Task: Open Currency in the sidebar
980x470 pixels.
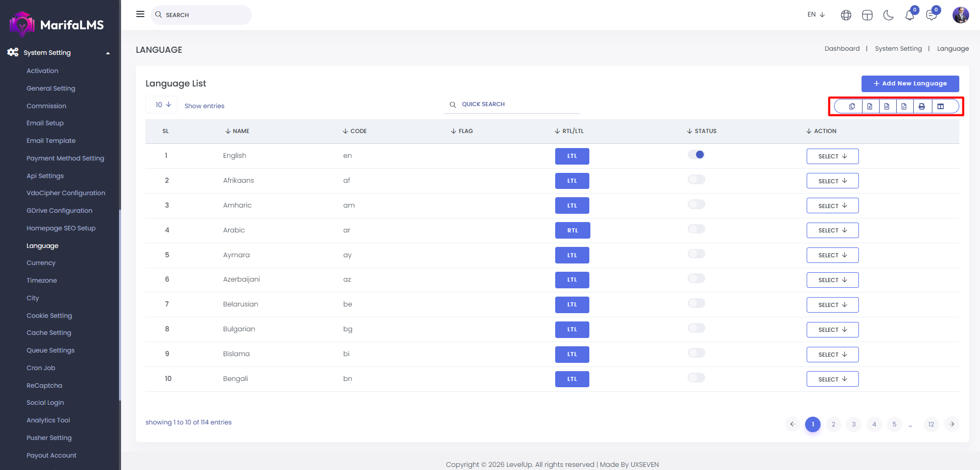Action: (x=41, y=263)
